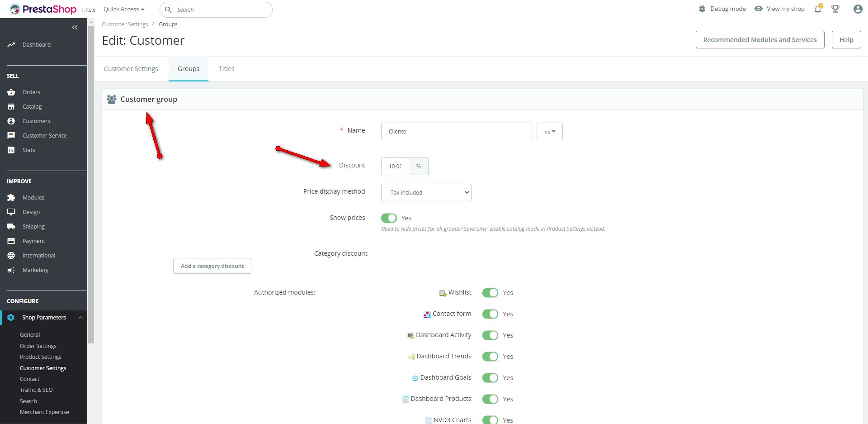Click the Customer Service chat icon
Image resolution: width=868 pixels, height=424 pixels.
[x=11, y=135]
